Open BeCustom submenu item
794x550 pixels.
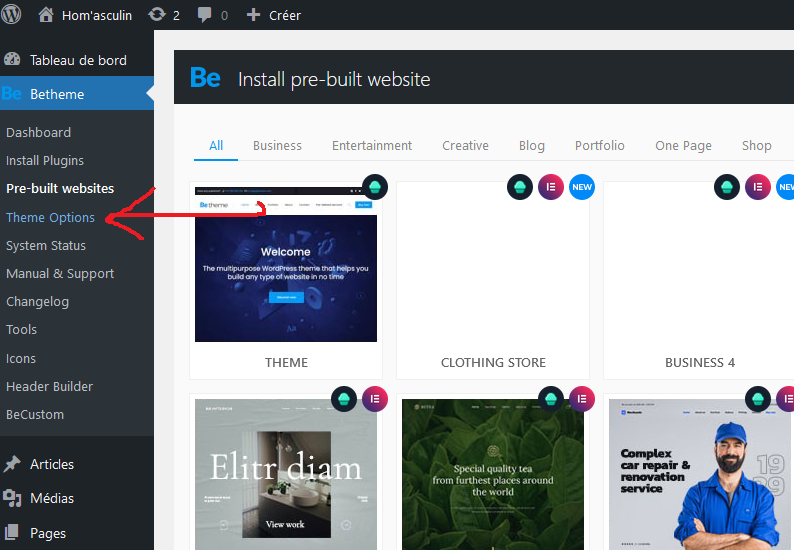click(x=35, y=415)
